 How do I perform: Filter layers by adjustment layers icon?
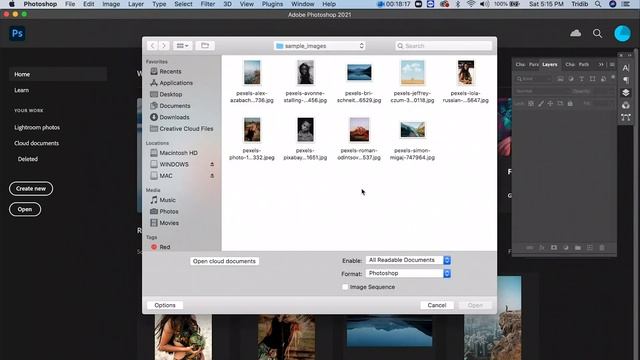point(571,79)
